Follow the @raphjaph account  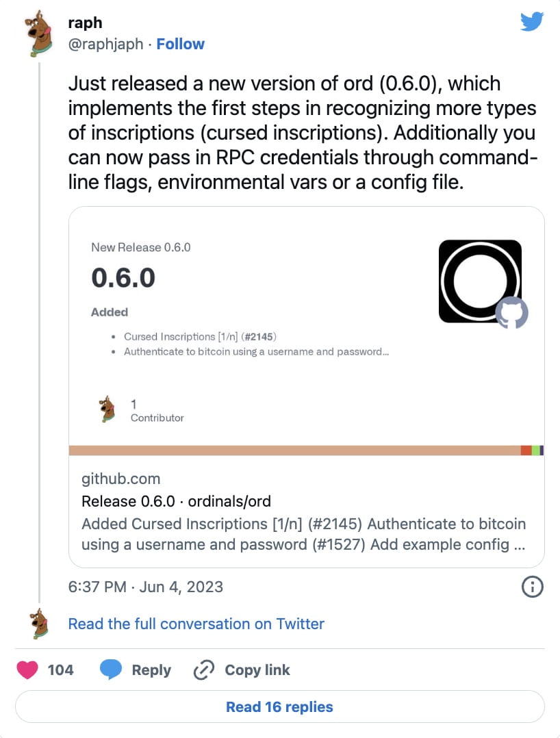click(180, 44)
